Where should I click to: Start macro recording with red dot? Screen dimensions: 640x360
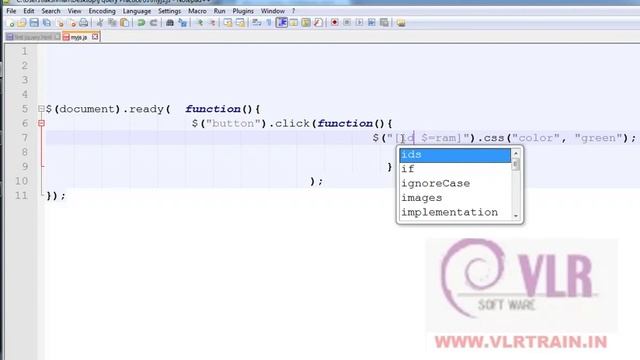click(x=334, y=23)
